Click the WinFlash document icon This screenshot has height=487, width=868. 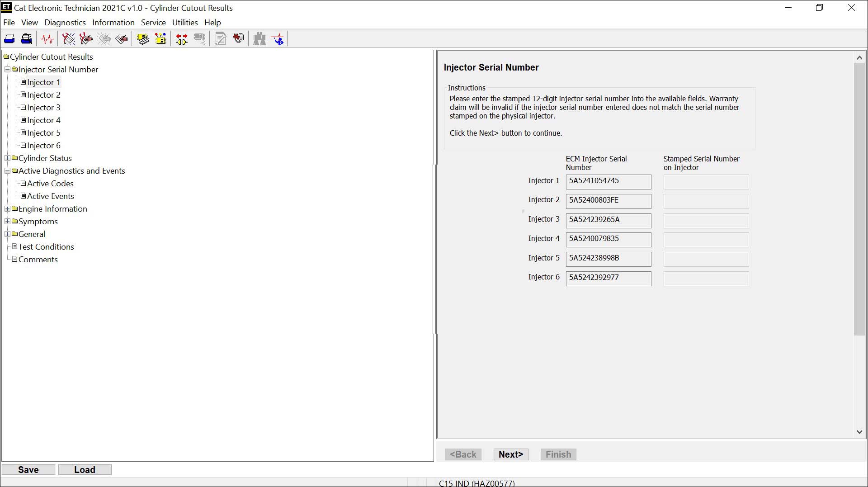pos(238,38)
